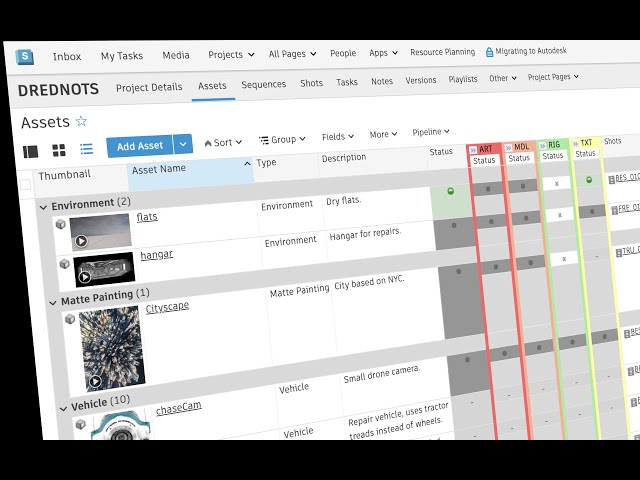
Task: Click the cube icon beside flats asset
Action: click(60, 224)
